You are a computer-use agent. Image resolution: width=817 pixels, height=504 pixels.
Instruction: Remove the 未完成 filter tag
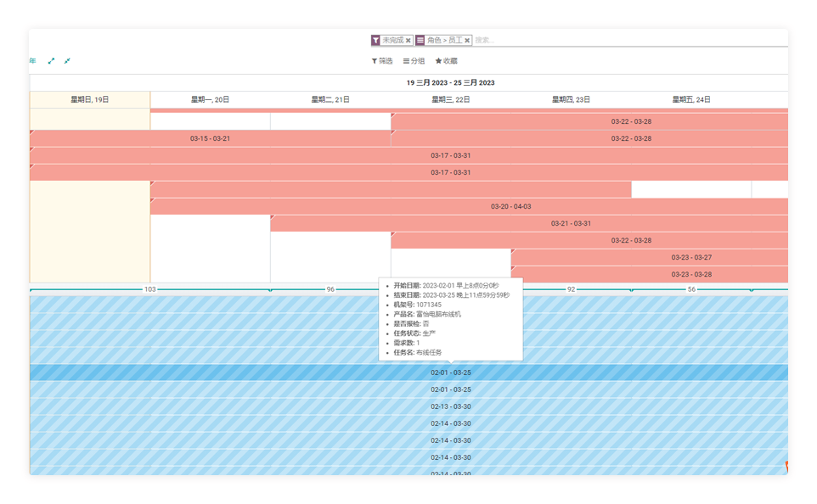tap(408, 40)
